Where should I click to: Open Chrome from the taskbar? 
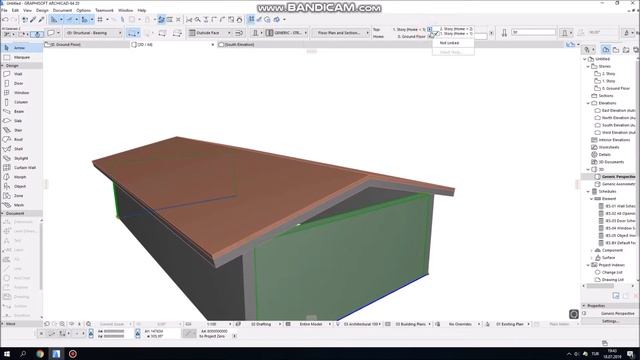click(40, 354)
